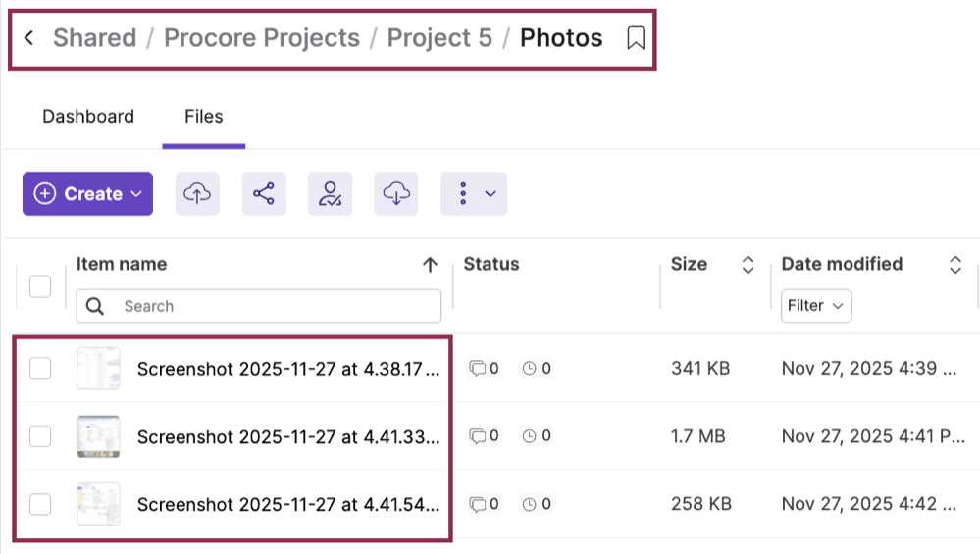The height and width of the screenshot is (554, 980).
Task: Open thumbnail of Screenshot 4.38.17
Action: (x=98, y=369)
